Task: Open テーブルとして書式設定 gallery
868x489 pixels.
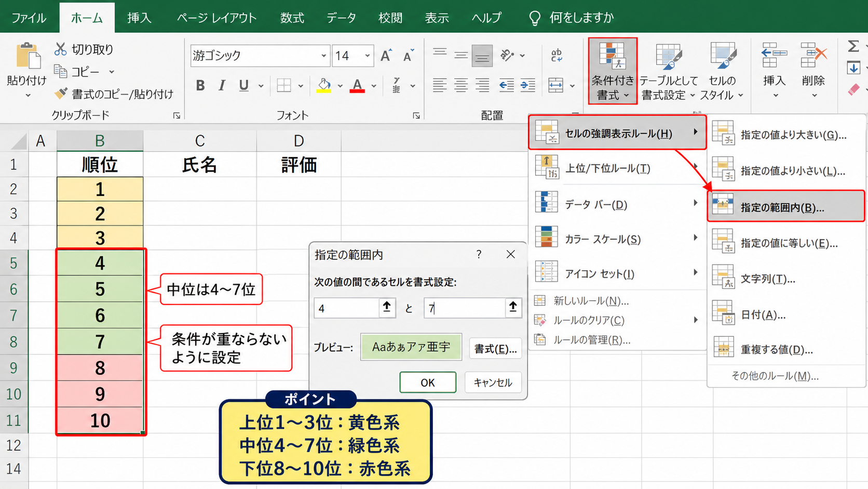Action: point(669,71)
